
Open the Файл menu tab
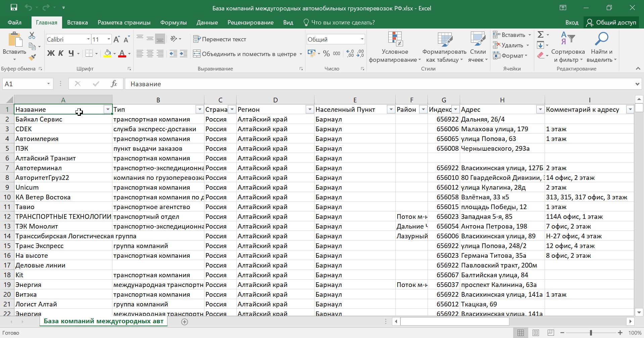[14, 22]
